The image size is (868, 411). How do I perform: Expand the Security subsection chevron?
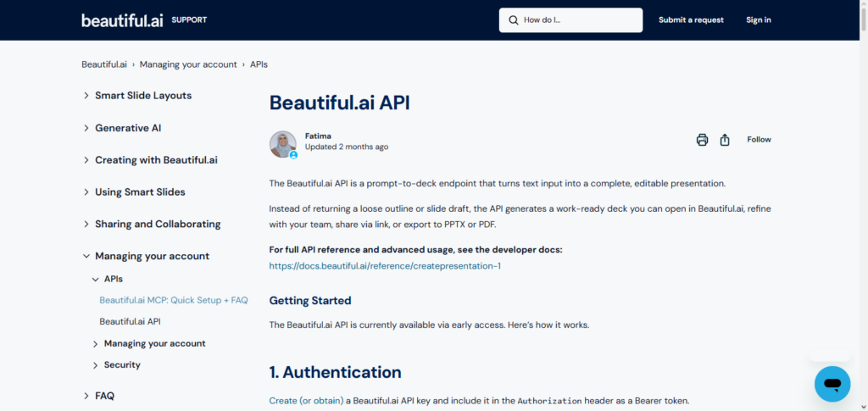95,365
